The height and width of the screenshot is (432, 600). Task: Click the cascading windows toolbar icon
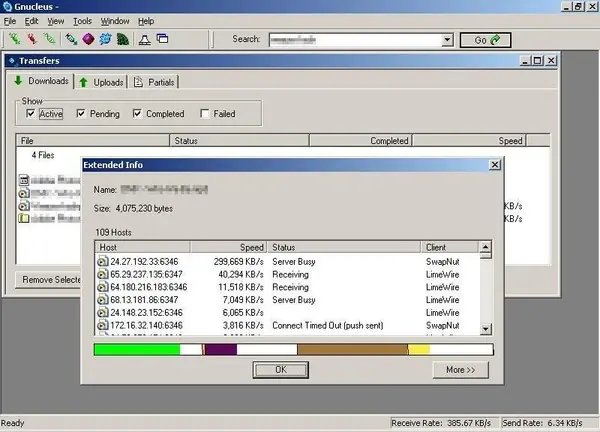[x=163, y=40]
